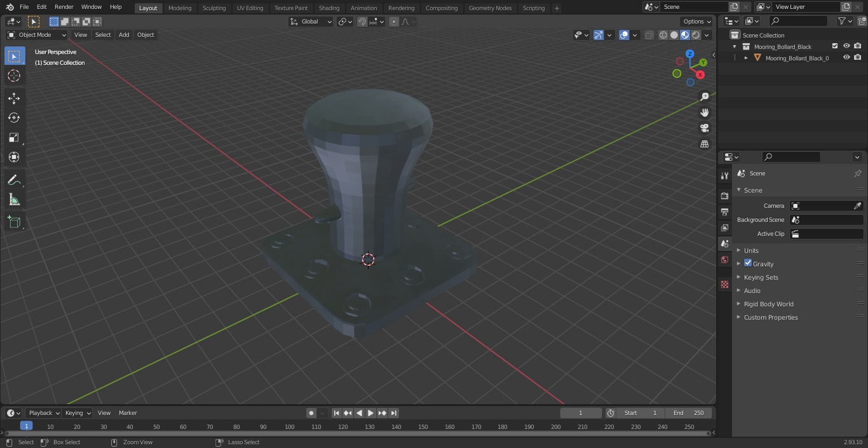Open the Options dropdown in the viewport
Screen dimensions: 868x448
697,22
